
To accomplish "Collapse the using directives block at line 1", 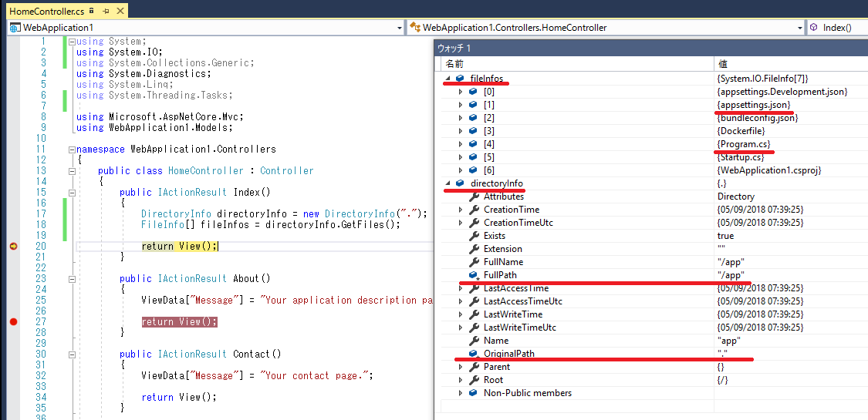I will click(x=71, y=42).
